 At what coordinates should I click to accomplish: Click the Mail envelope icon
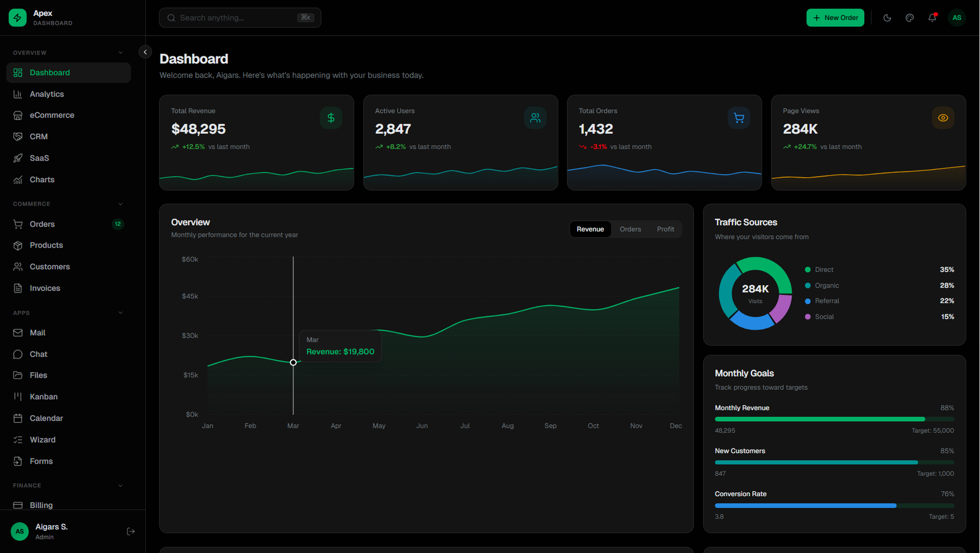pos(18,332)
